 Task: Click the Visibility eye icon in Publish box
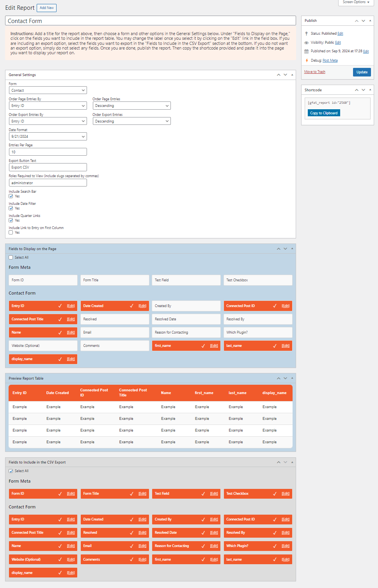click(x=306, y=42)
